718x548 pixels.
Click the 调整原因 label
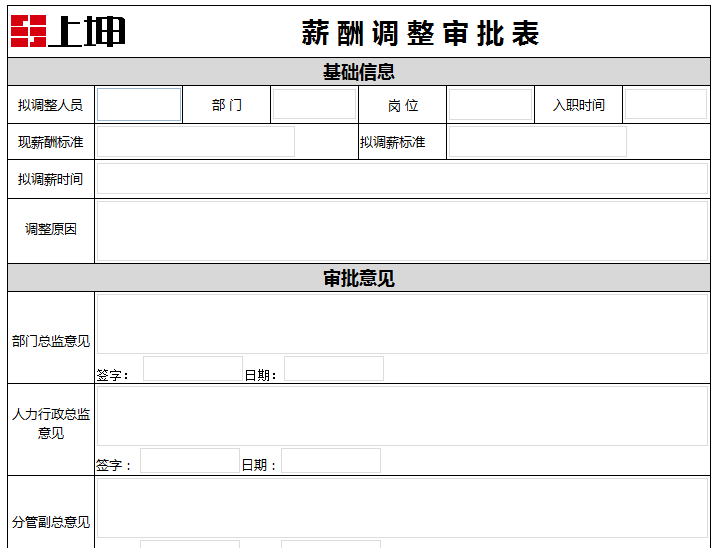[x=50, y=229]
